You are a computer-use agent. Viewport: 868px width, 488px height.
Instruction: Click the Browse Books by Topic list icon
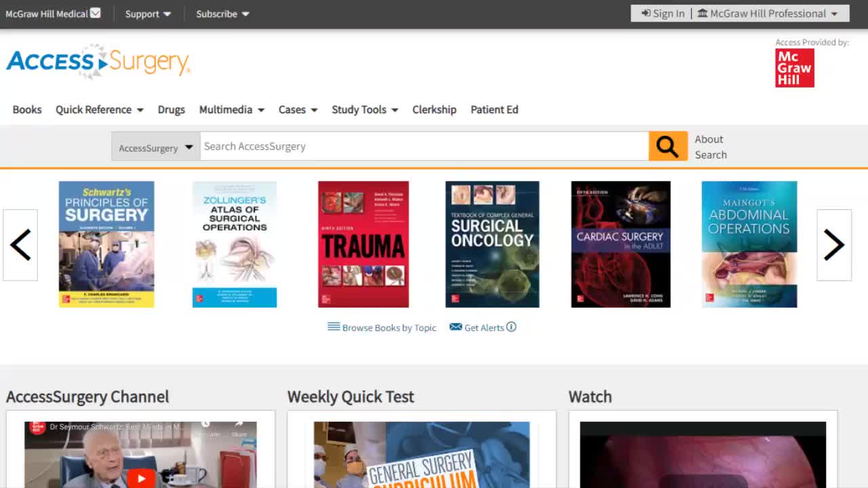point(333,327)
